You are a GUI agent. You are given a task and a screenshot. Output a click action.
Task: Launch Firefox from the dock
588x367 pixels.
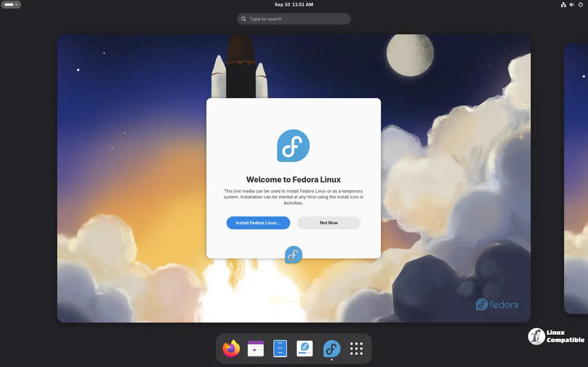pyautogui.click(x=231, y=349)
